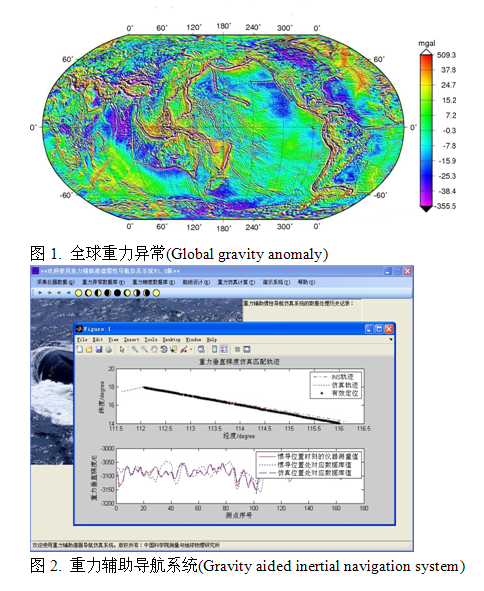The height and width of the screenshot is (591, 484).
Task: Toggle the Insert Legend button
Action: point(224,349)
